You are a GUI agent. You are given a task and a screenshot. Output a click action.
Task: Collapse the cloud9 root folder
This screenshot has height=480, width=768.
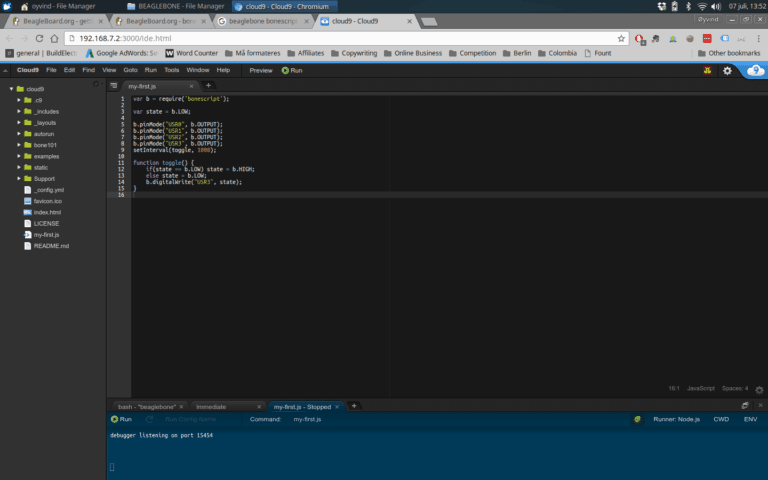(x=11, y=89)
